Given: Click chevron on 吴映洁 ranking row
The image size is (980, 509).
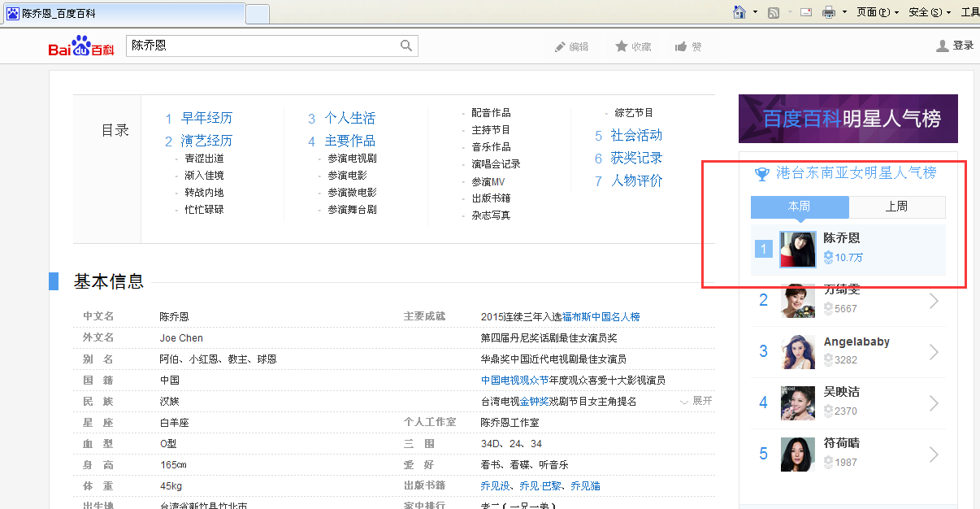Looking at the screenshot, I should pyautogui.click(x=934, y=403).
